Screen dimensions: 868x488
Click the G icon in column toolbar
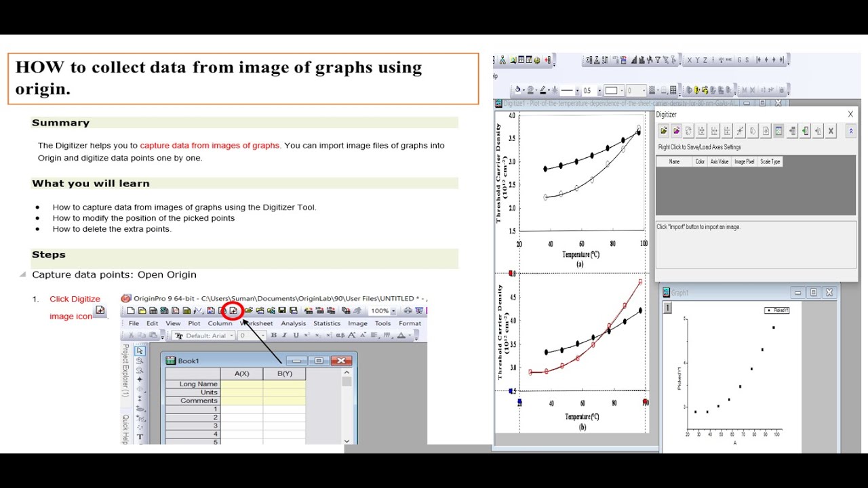point(739,60)
